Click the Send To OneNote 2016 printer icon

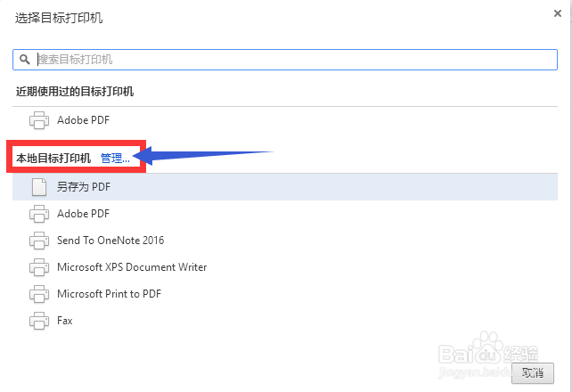click(x=39, y=241)
